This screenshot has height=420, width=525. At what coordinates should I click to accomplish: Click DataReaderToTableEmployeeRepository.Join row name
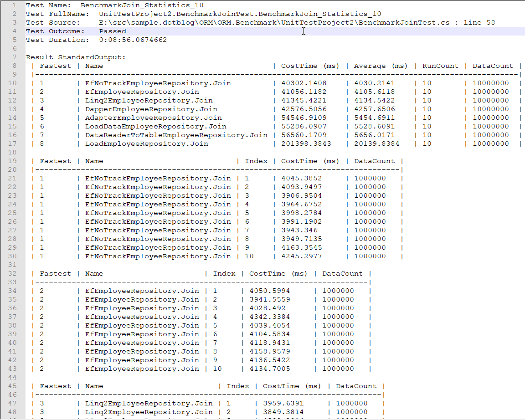click(176, 135)
